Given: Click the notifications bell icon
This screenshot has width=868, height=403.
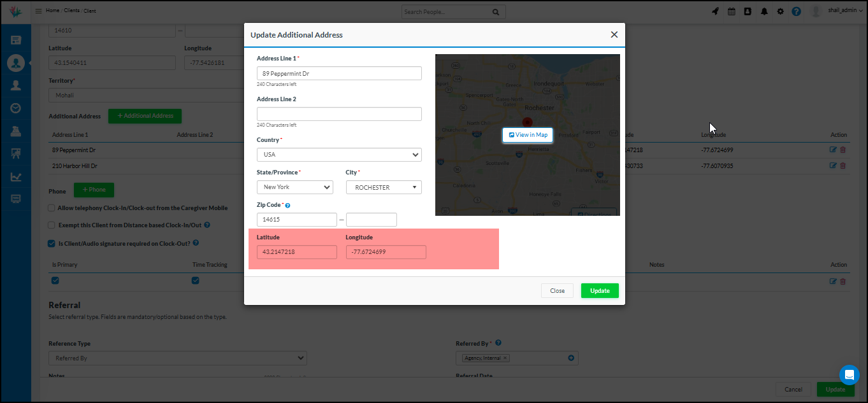Looking at the screenshot, I should click(764, 11).
